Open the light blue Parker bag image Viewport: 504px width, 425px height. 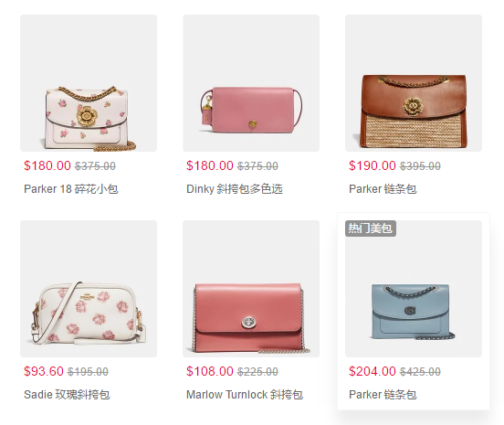coord(414,289)
